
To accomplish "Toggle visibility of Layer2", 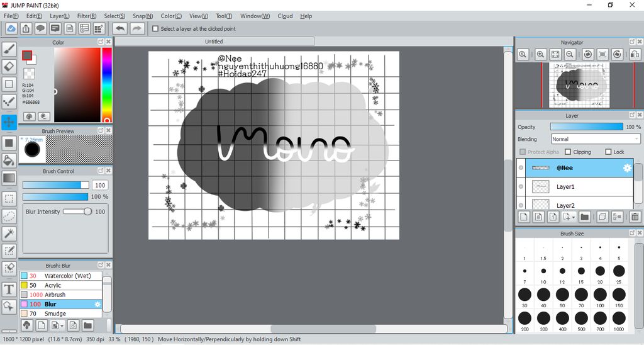I will [521, 205].
